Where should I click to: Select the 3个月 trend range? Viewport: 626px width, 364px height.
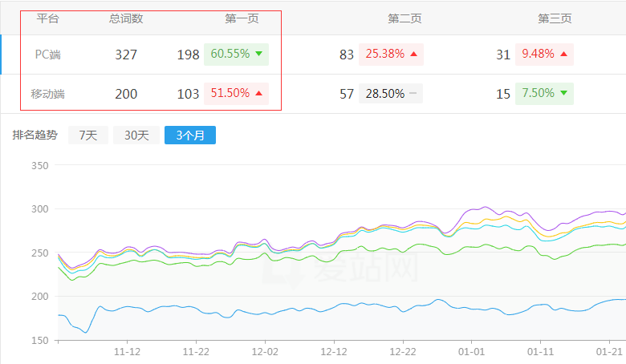[x=190, y=135]
